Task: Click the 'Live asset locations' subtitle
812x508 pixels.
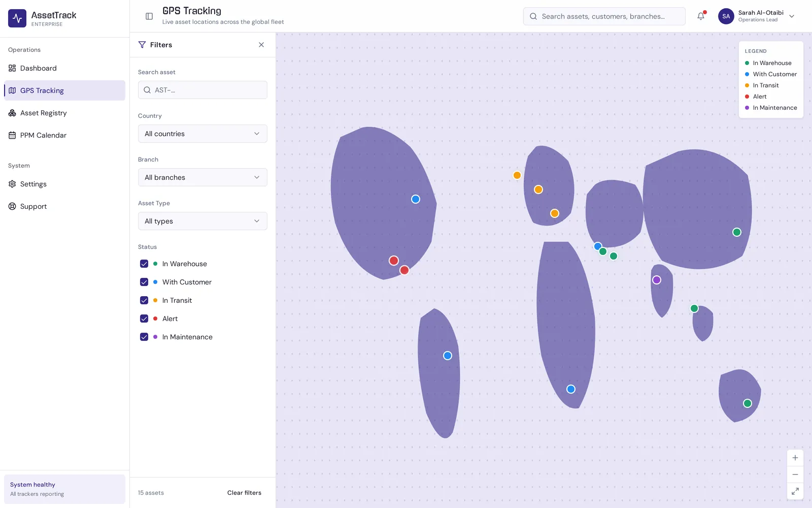Action: coord(223,22)
